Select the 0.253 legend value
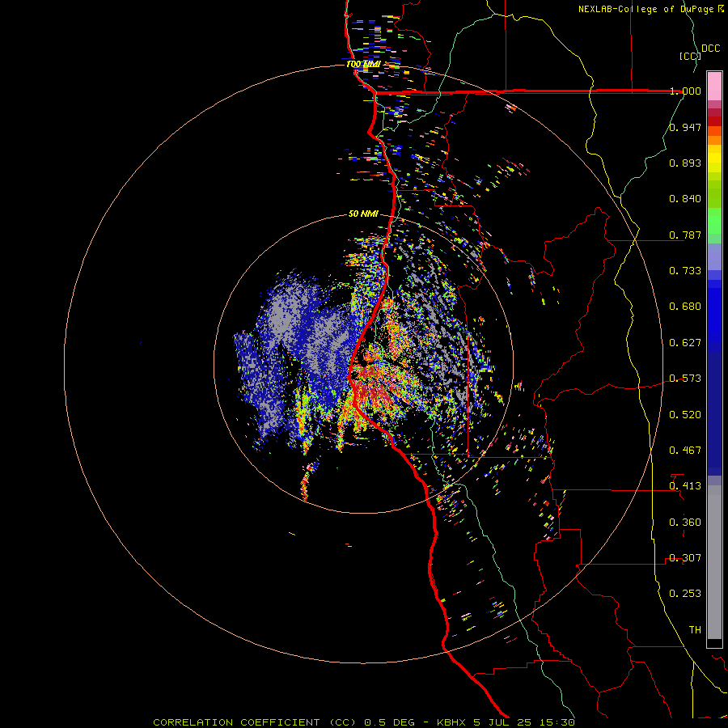This screenshot has width=728, height=728. coord(685,594)
